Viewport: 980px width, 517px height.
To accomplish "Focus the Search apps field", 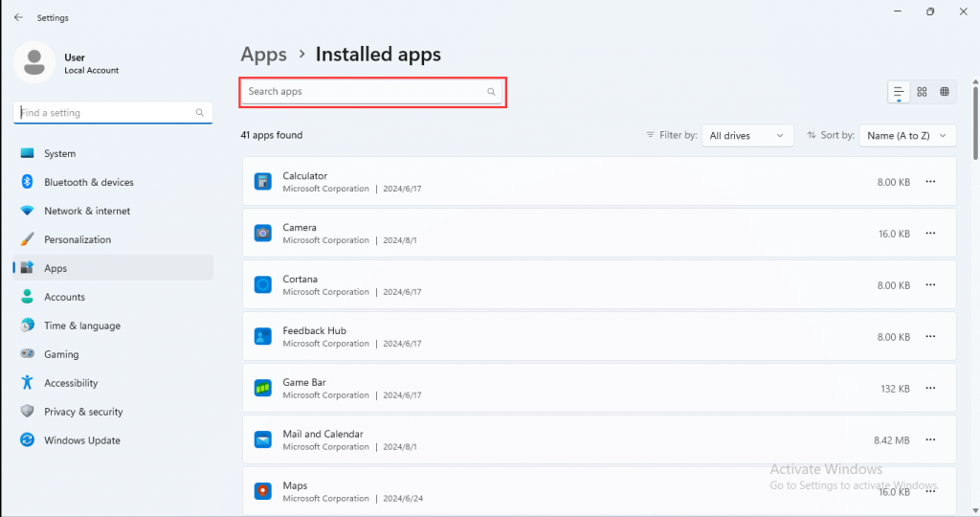I will pos(371,92).
